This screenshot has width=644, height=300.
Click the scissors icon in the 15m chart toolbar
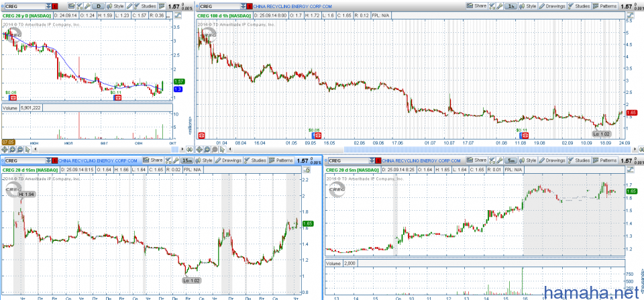point(168,160)
